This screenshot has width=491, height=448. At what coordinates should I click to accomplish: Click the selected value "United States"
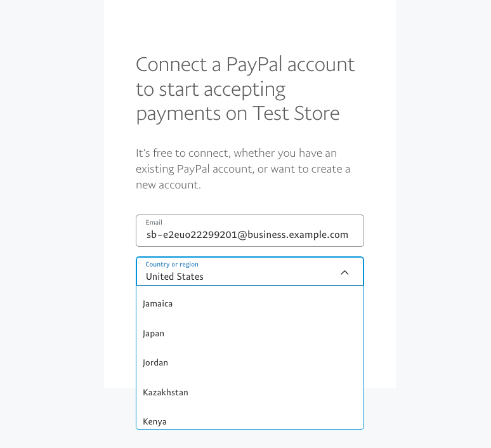pos(174,277)
